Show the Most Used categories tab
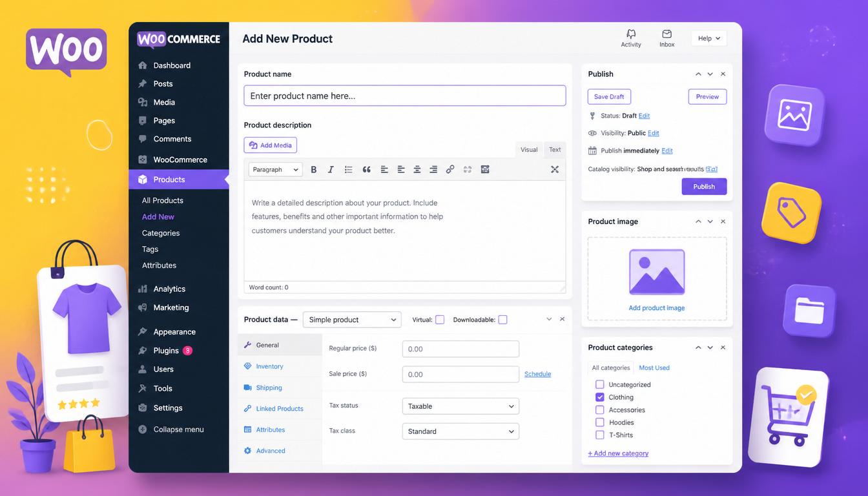Viewport: 868px width, 496px height. [654, 367]
